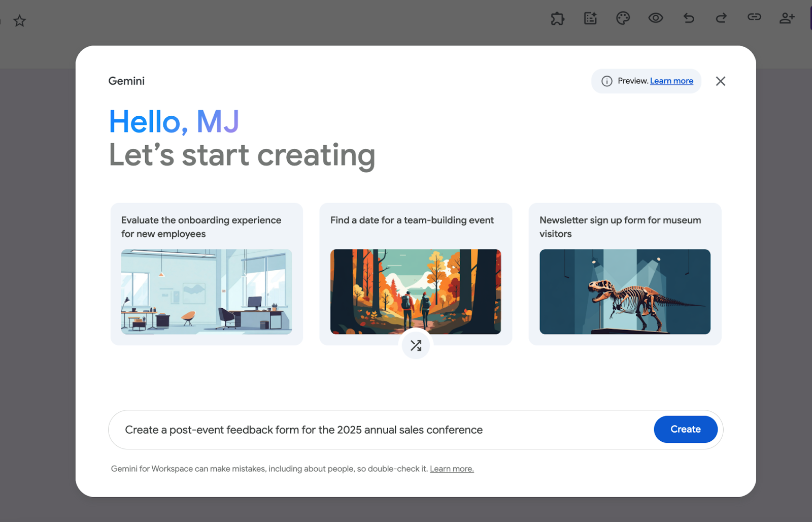Open the add-ons puzzle icon
This screenshot has height=522, width=812.
[558, 18]
